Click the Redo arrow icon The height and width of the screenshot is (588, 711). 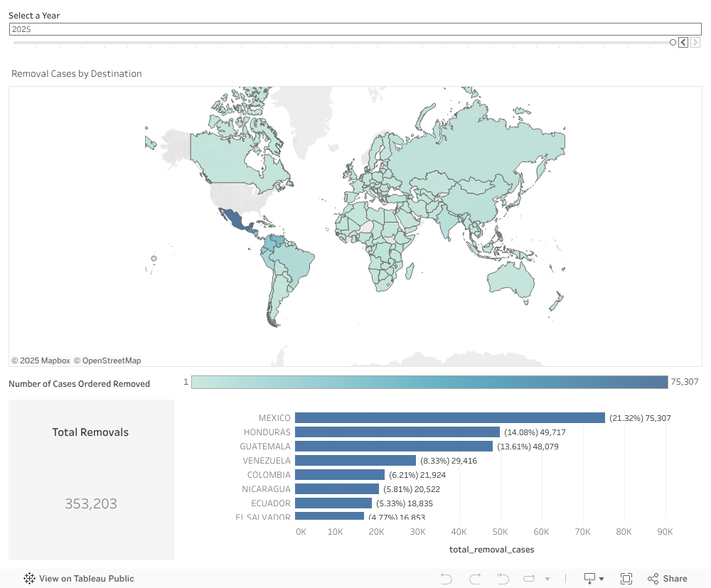475,579
